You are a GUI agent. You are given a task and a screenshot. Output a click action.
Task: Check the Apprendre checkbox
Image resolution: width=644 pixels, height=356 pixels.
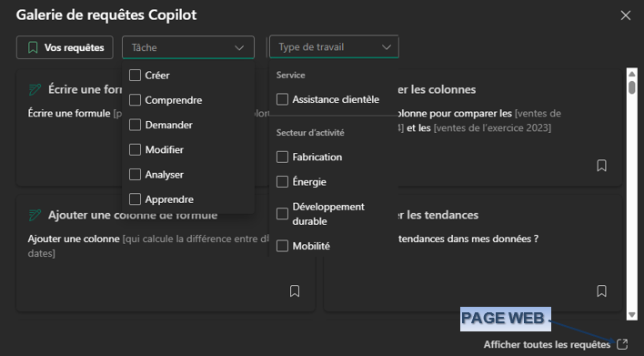pyautogui.click(x=135, y=199)
